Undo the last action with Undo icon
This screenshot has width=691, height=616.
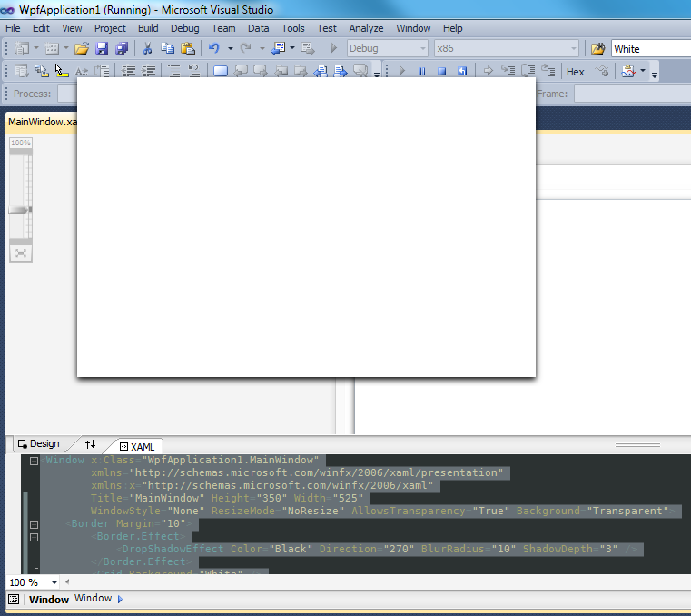[214, 48]
